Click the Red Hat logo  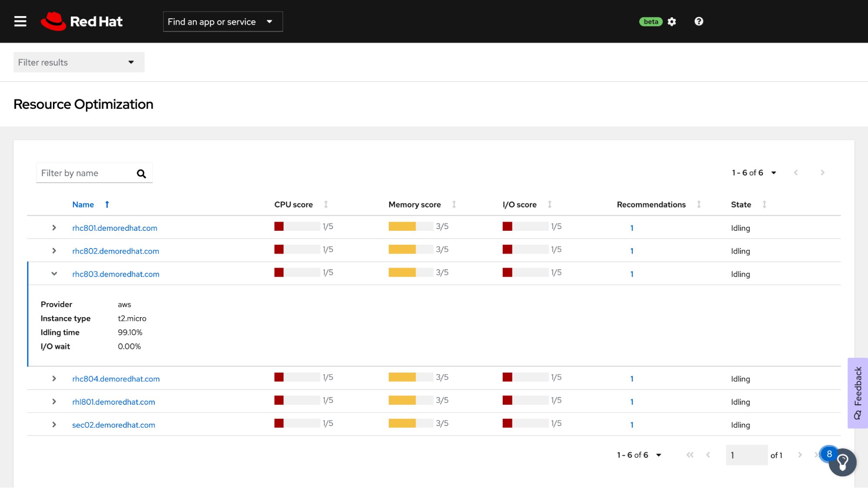[82, 21]
